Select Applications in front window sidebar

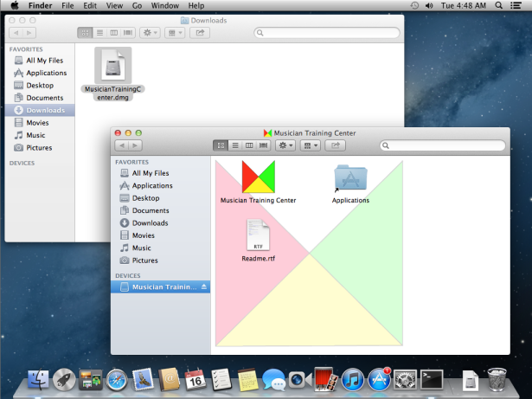tap(161, 186)
